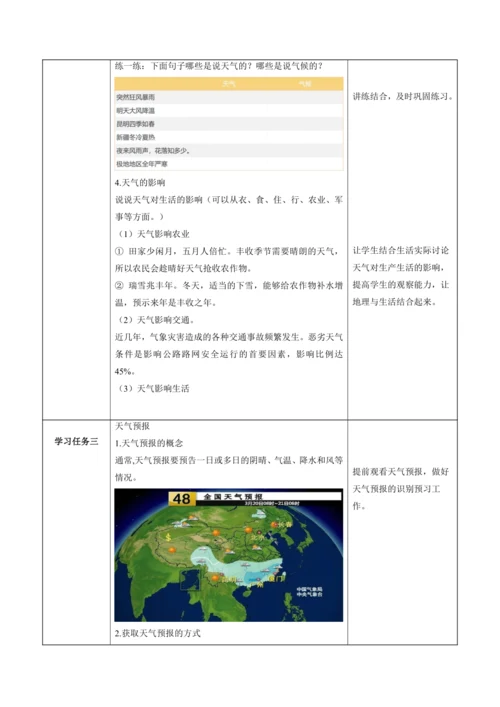Click the line starting '通常,天气预报要预告'
This screenshot has height=707, width=500.
229,460
